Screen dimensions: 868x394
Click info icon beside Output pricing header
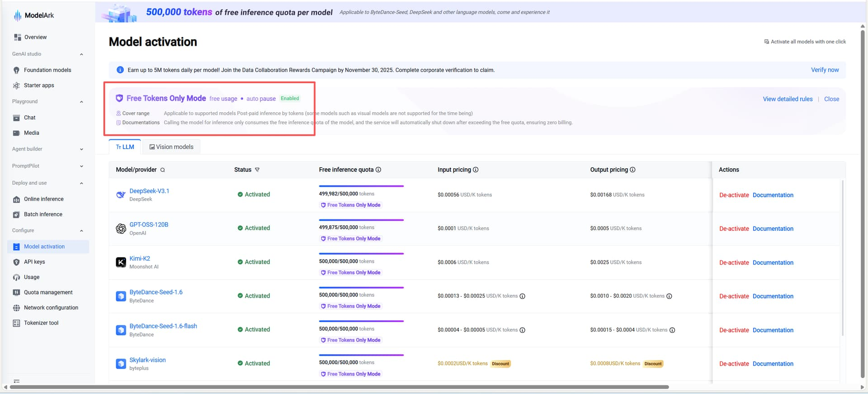632,170
